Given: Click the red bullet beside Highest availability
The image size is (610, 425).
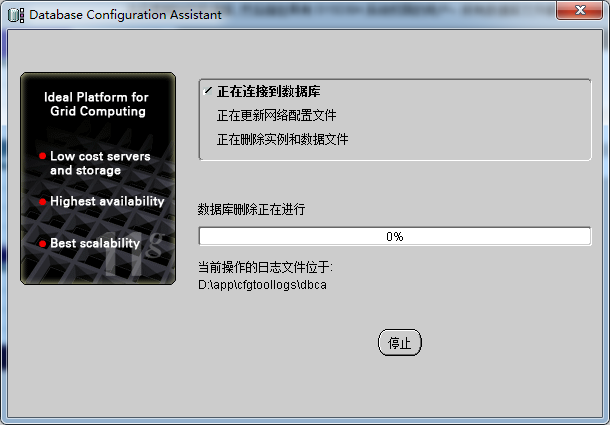Looking at the screenshot, I should coord(42,202).
